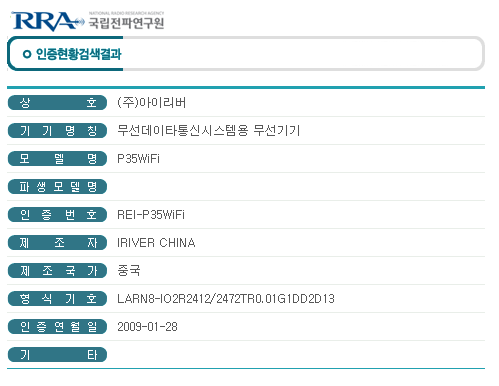Select the 인증현황검색결과 heading text
This screenshot has height=386, width=499.
pyautogui.click(x=78, y=54)
